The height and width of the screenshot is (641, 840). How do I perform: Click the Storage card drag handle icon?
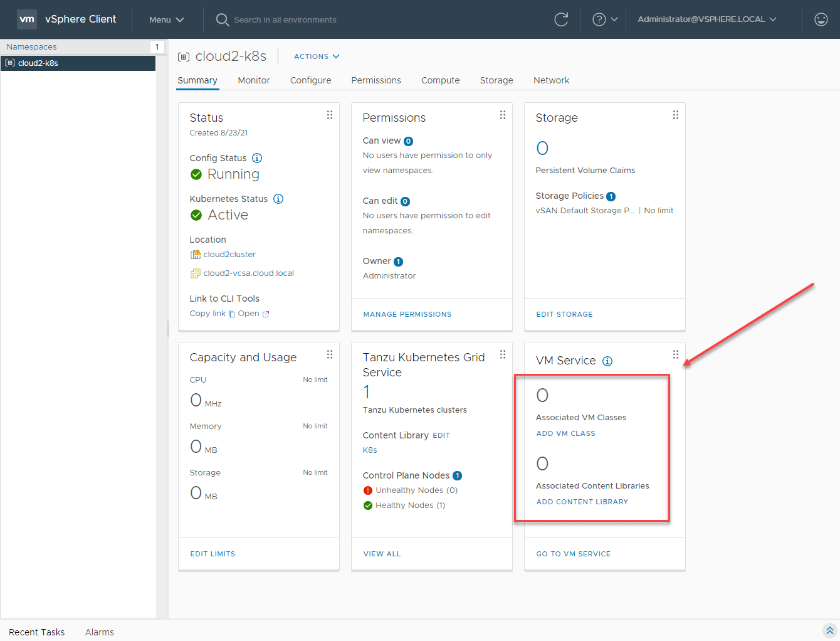pos(676,115)
